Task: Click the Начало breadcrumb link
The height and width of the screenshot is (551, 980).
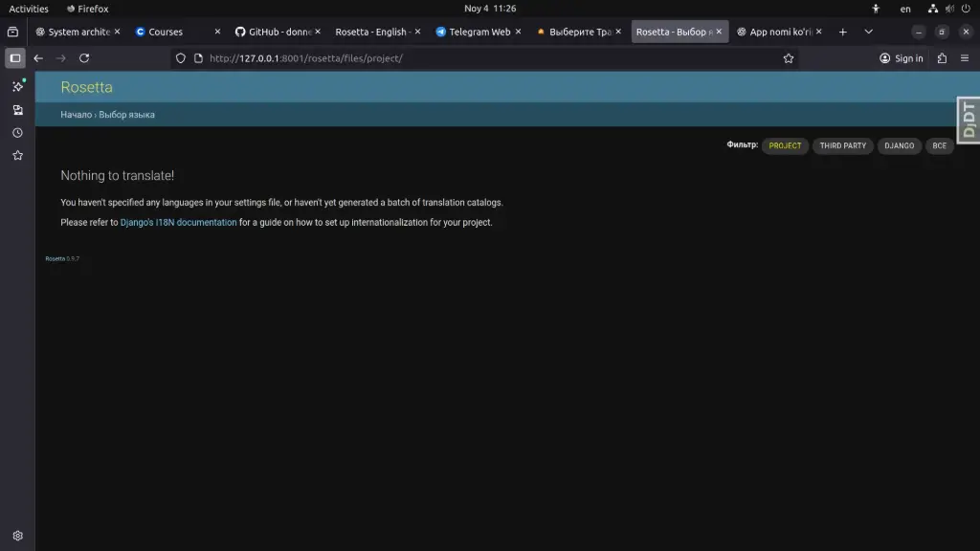Action: (x=76, y=115)
